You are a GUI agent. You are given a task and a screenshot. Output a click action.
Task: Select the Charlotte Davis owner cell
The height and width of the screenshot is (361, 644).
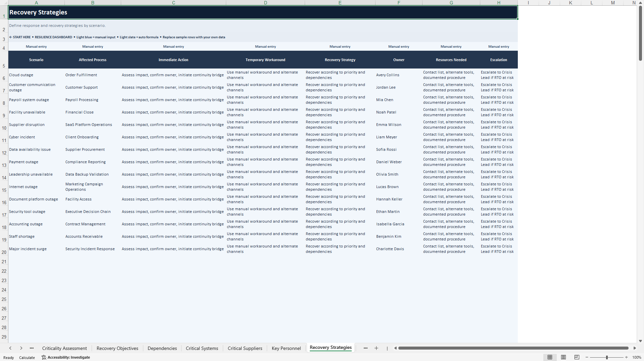[x=399, y=249]
